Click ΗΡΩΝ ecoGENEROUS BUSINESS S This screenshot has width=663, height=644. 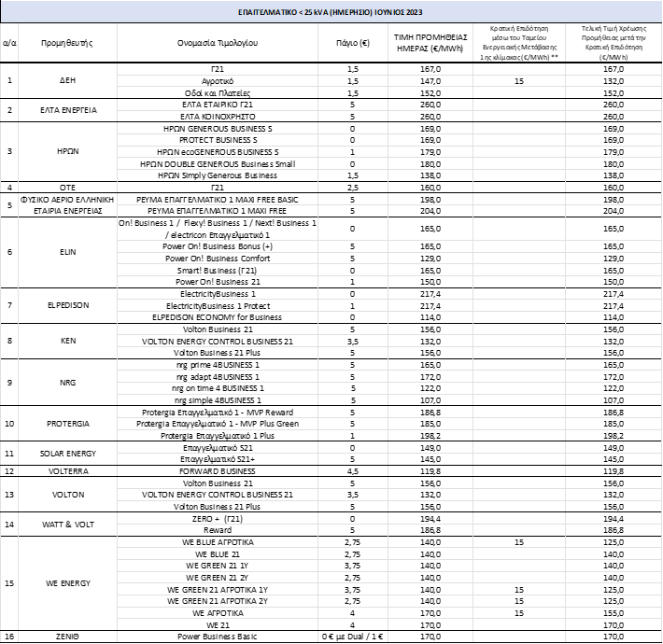tap(218, 152)
